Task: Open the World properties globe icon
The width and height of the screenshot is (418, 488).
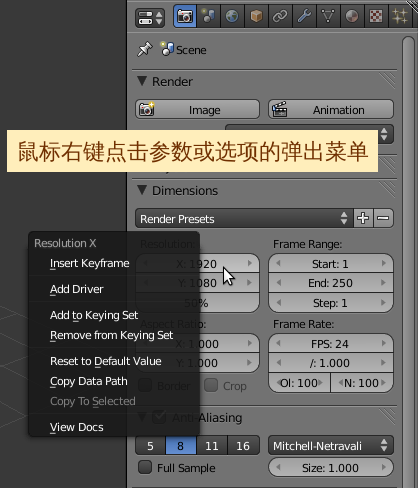Action: (x=232, y=16)
